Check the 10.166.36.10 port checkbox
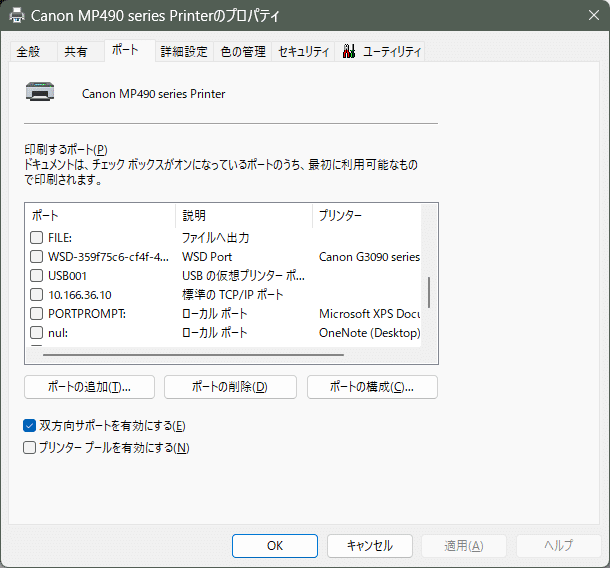The height and width of the screenshot is (568, 610). click(37, 295)
